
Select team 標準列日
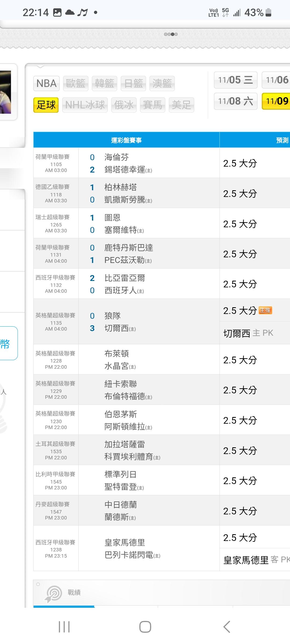121,474
